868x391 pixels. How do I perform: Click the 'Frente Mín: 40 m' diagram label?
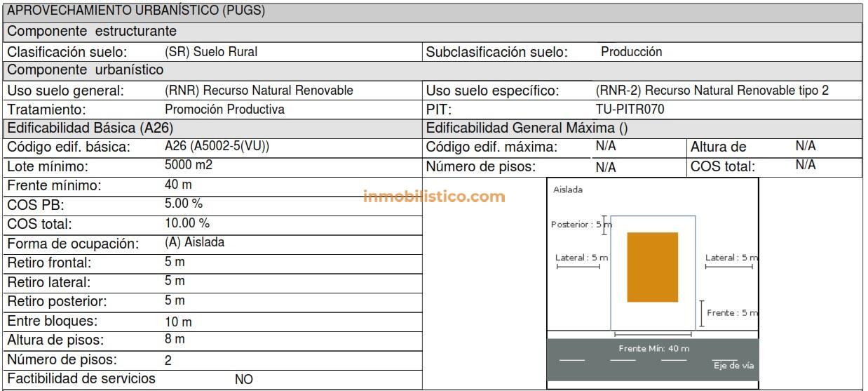653,349
